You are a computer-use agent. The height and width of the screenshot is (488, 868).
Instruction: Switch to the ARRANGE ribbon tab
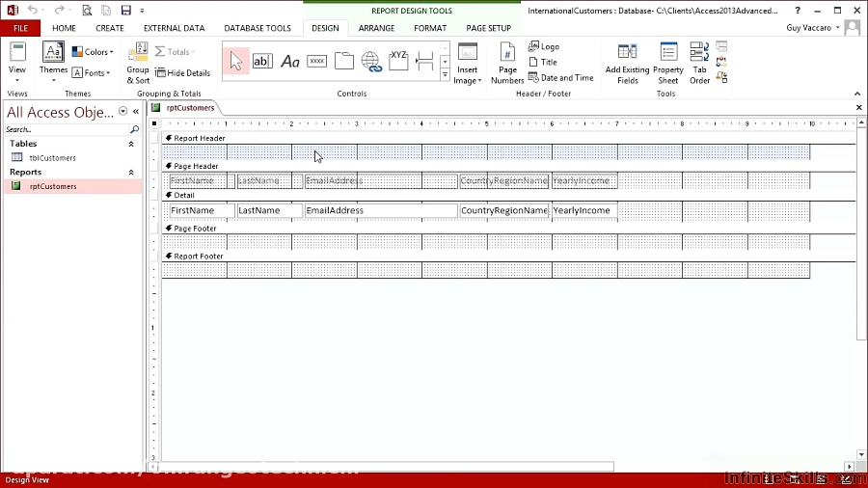click(376, 28)
